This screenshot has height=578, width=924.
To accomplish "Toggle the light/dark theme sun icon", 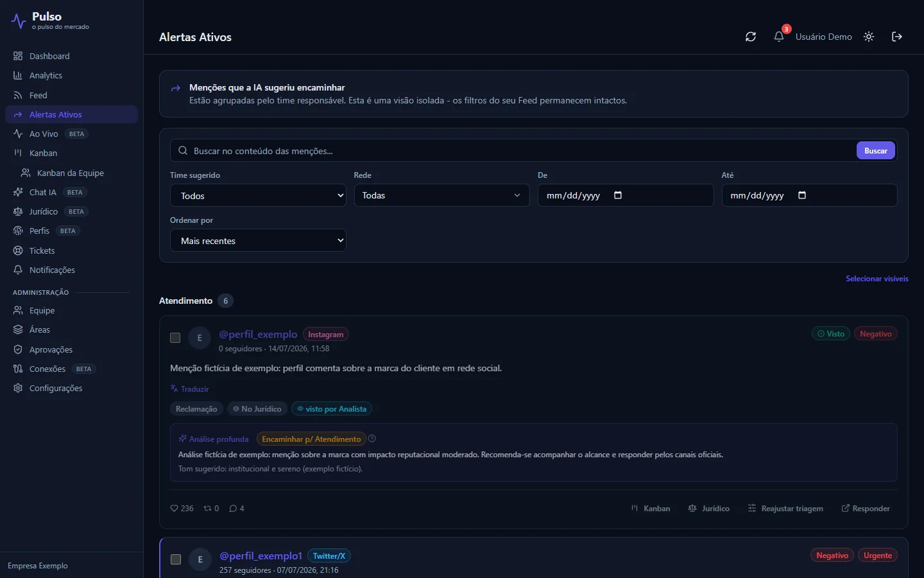I will click(869, 37).
